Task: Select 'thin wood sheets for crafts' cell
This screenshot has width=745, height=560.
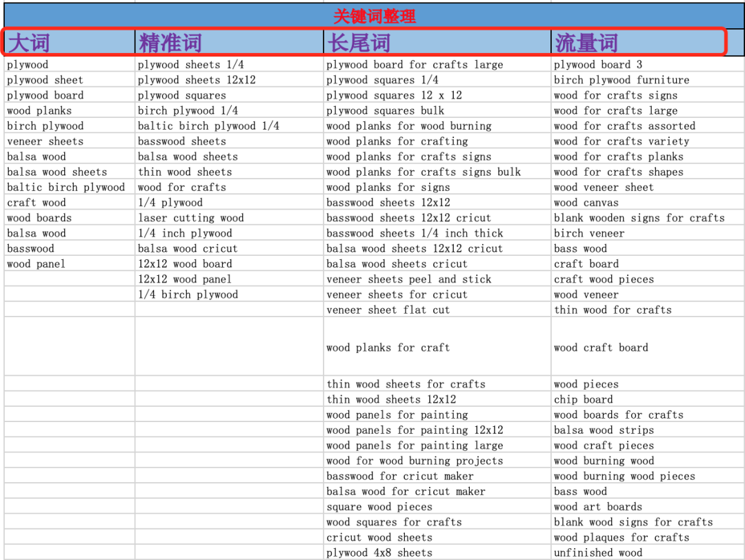Action: (x=437, y=383)
